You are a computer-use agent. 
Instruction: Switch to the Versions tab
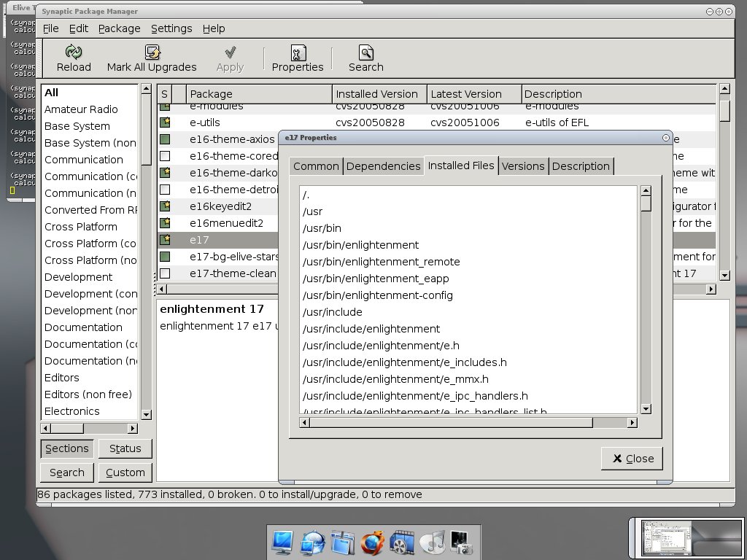pyautogui.click(x=522, y=166)
